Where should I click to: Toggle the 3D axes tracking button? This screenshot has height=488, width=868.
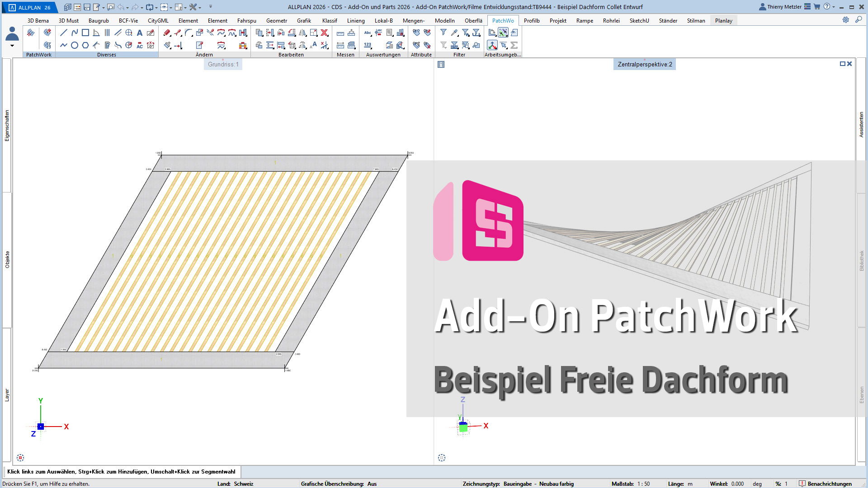pos(492,45)
